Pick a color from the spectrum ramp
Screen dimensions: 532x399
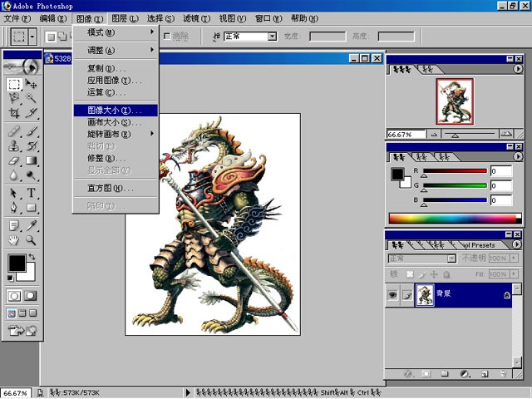tap(455, 219)
